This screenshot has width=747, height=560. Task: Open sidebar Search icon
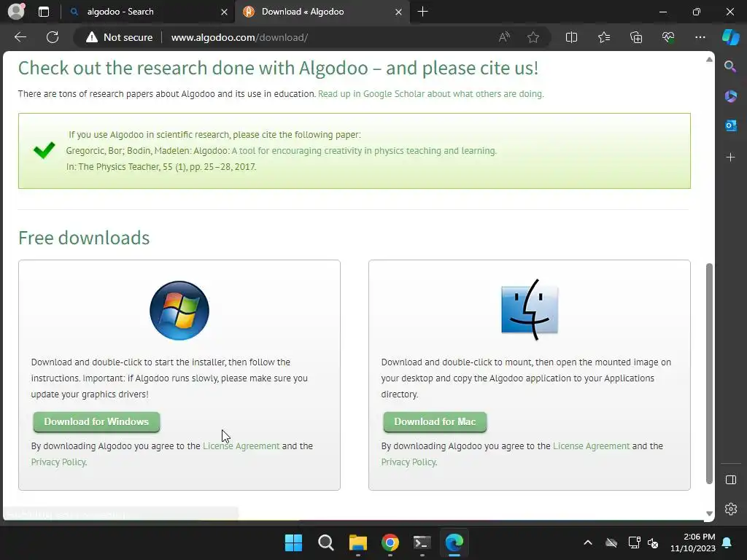point(730,66)
